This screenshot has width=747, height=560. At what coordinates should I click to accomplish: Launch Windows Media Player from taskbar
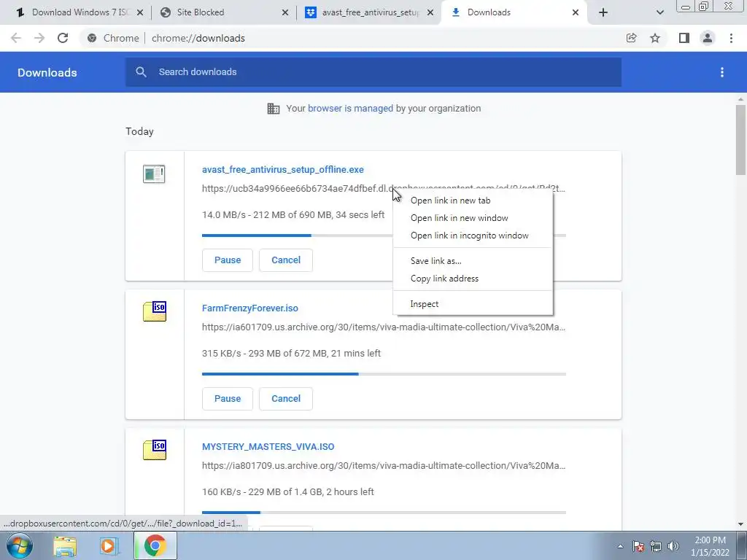click(x=109, y=546)
